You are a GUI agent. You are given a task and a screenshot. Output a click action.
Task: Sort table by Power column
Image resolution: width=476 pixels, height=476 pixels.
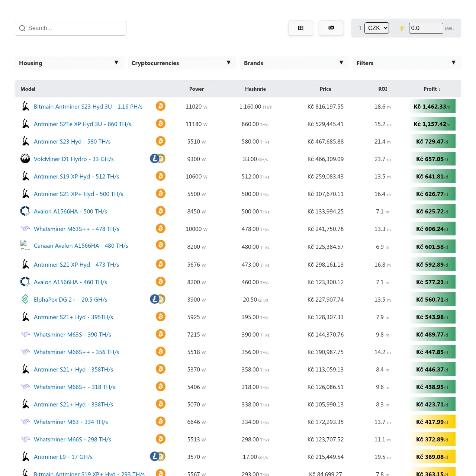click(x=196, y=89)
